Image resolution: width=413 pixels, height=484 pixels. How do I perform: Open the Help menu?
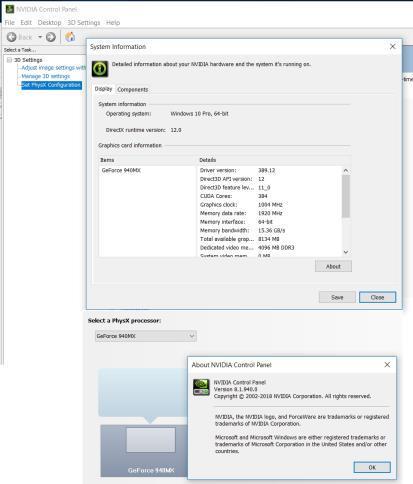coord(113,23)
